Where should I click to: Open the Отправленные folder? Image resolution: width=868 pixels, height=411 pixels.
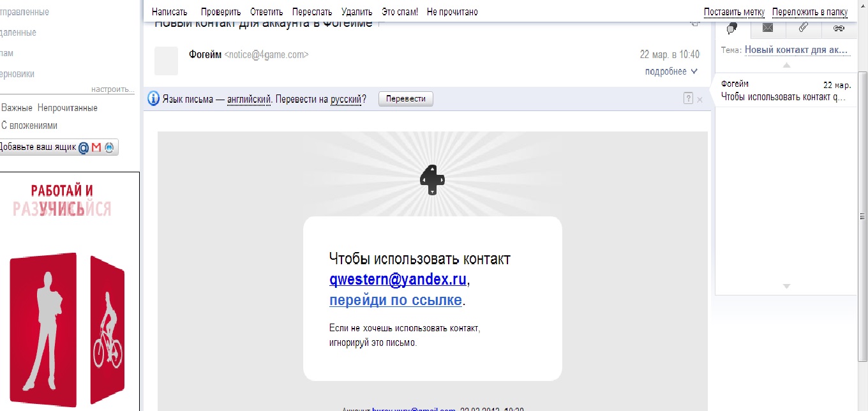[x=24, y=12]
